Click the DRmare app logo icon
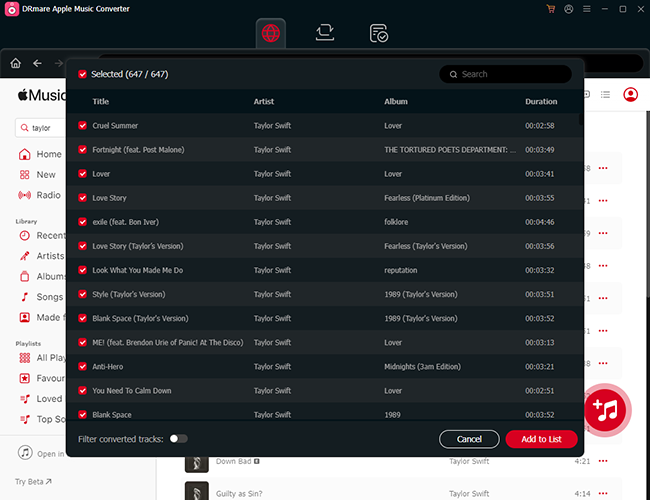 (12, 9)
